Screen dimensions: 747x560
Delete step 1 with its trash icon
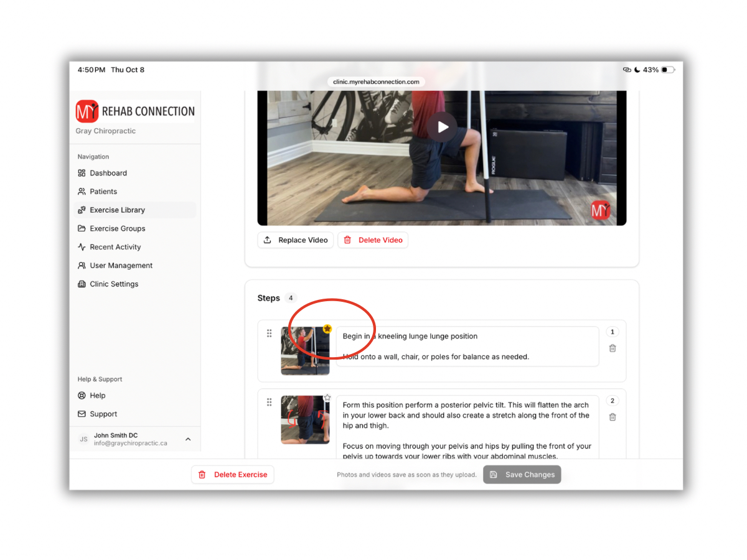(x=613, y=348)
